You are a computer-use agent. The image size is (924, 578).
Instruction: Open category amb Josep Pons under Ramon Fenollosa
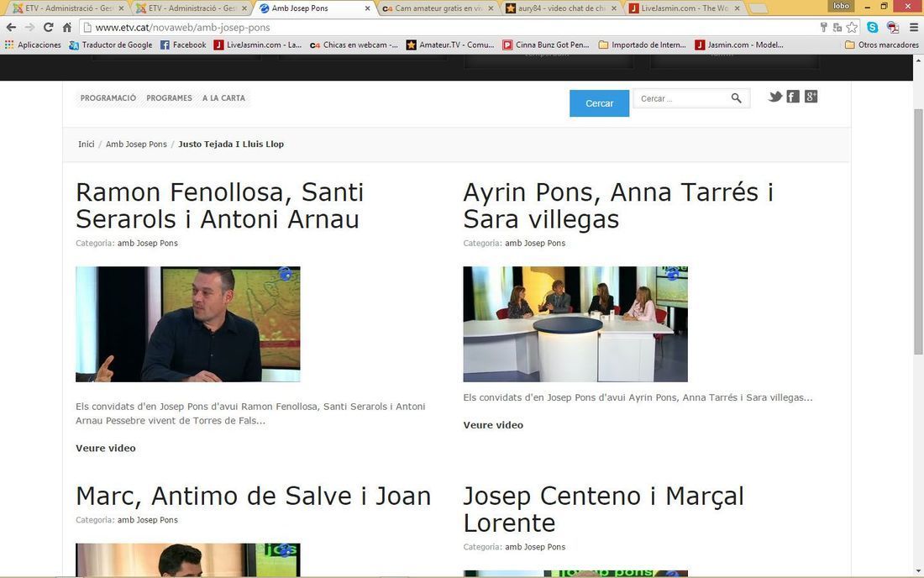[147, 243]
